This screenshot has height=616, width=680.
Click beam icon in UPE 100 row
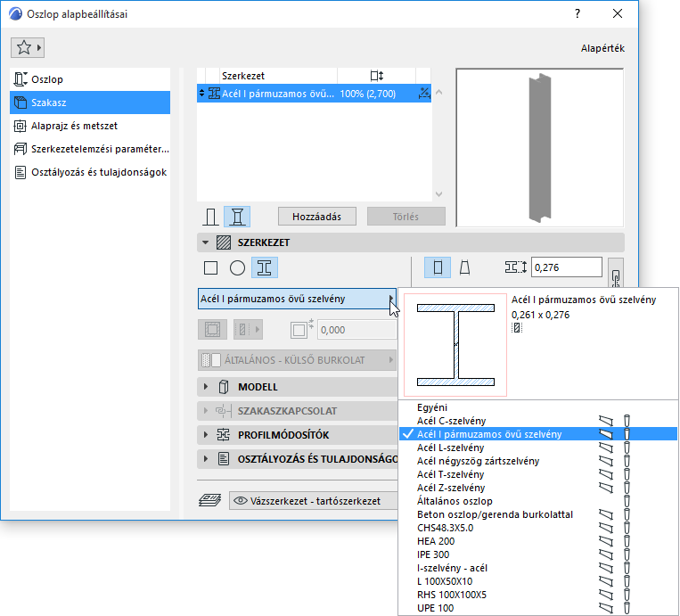click(606, 608)
